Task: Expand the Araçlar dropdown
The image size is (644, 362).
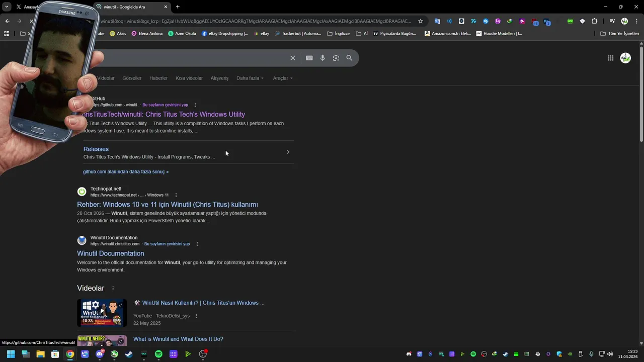Action: (283, 78)
